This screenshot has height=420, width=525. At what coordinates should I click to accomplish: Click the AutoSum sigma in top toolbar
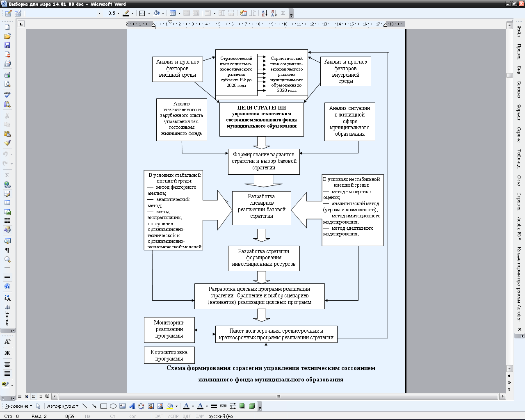(x=283, y=13)
